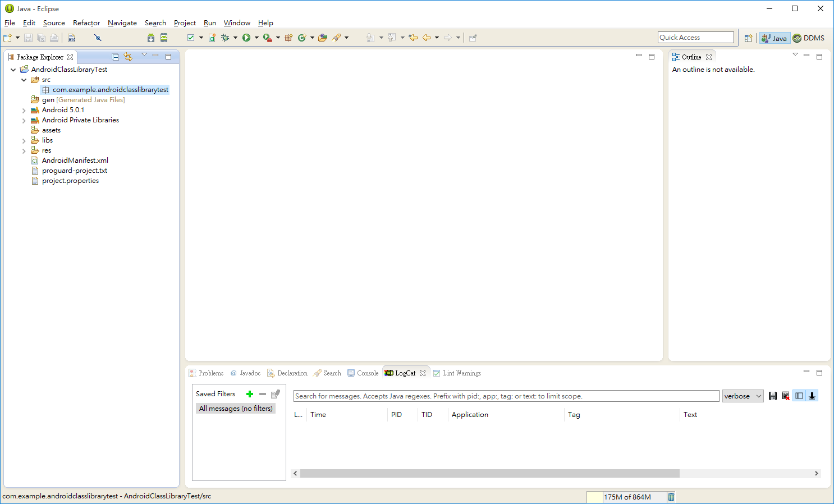
Task: Click the Debug bug icon
Action: (225, 38)
